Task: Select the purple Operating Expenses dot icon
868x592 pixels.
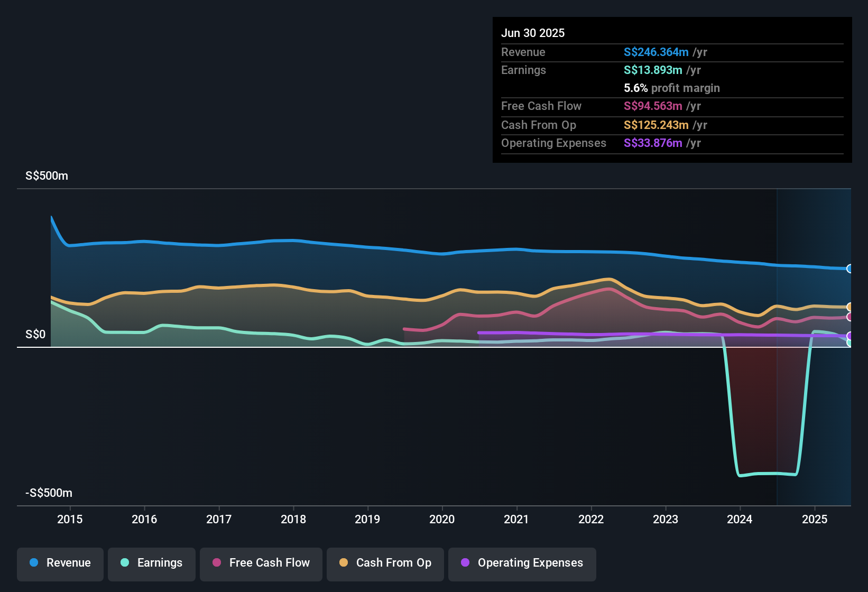Action: pyautogui.click(x=465, y=563)
